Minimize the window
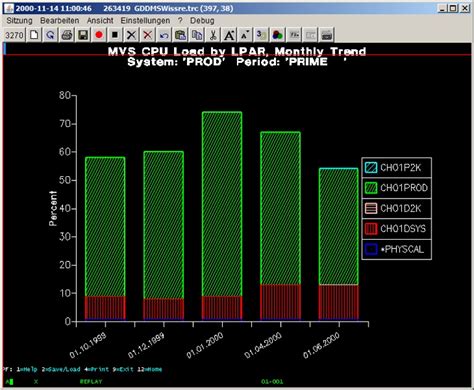Viewport: 474px width, 390px height. pos(442,8)
